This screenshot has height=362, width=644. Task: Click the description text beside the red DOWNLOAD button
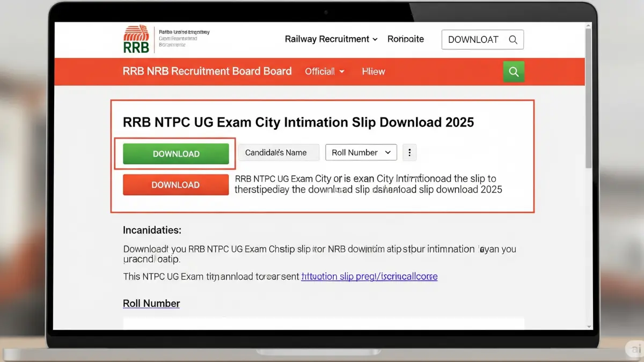coord(369,184)
